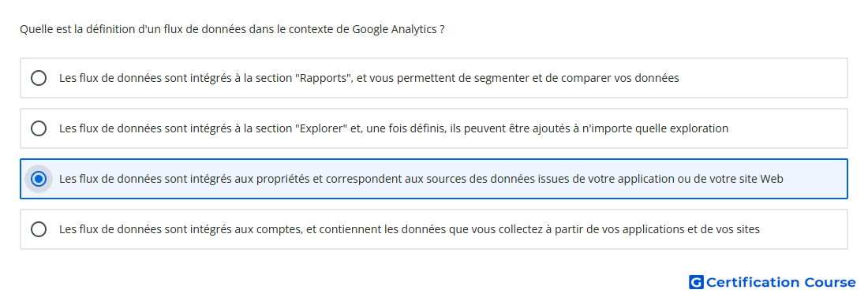The width and height of the screenshot is (868, 297).
Task: Click the answer text about segmenting and comparing data
Action: [x=369, y=78]
